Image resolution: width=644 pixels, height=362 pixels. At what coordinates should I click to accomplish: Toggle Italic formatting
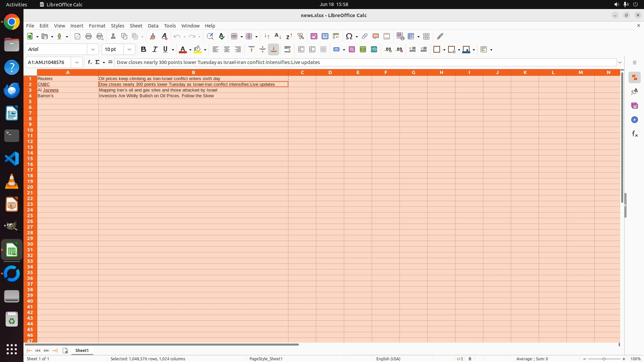tap(155, 50)
